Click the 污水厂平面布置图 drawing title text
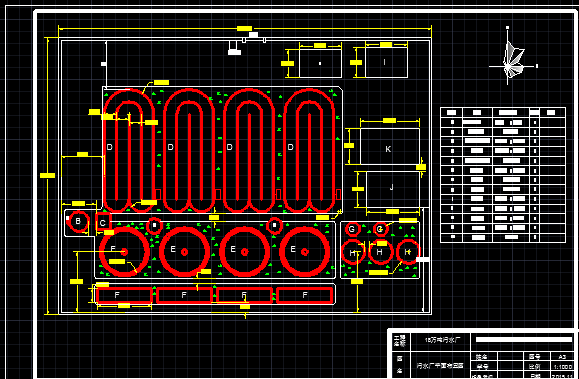This screenshot has height=379, width=579. [440, 365]
